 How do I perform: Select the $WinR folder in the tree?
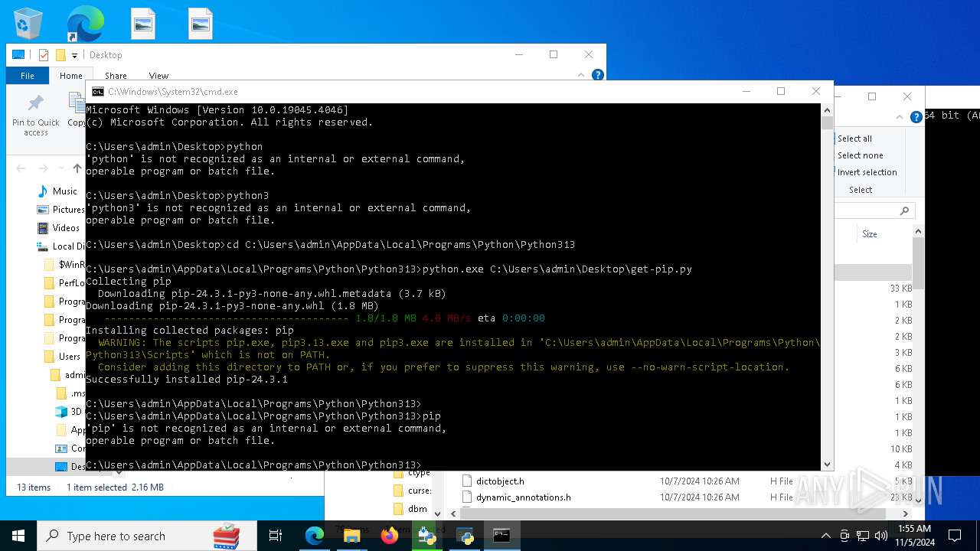tap(65, 264)
